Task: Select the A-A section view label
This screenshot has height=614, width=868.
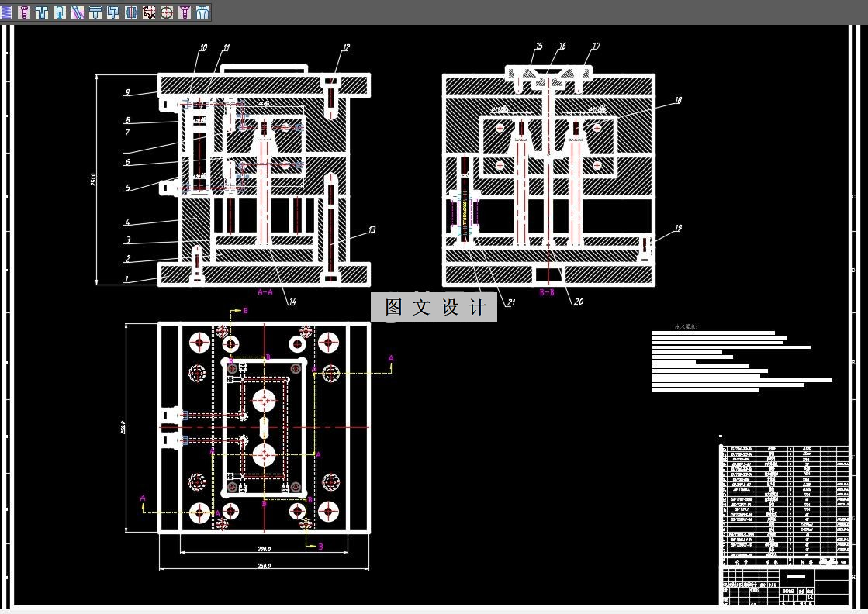Action: tap(266, 291)
